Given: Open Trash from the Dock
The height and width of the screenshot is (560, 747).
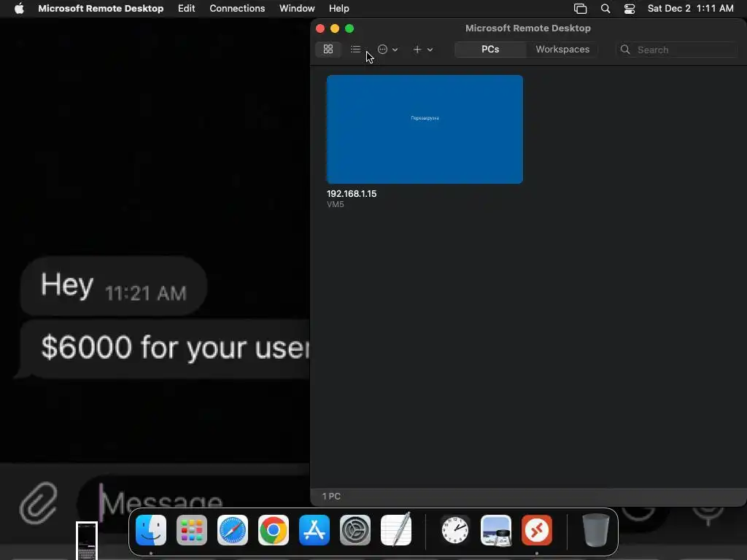Looking at the screenshot, I should pos(595,530).
